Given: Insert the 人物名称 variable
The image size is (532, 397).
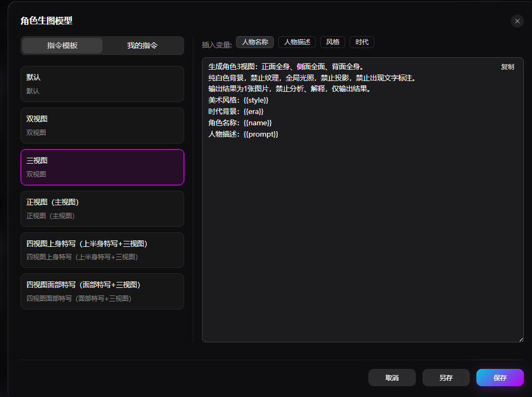Looking at the screenshot, I should (x=255, y=42).
